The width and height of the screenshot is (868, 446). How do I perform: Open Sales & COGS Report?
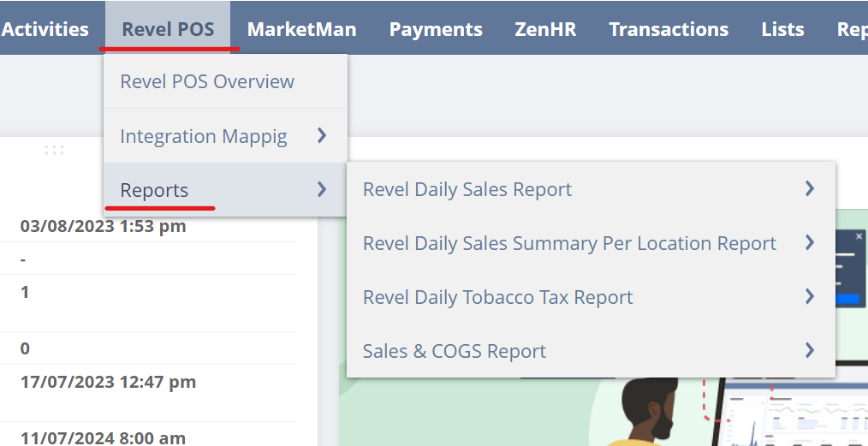[591, 350]
